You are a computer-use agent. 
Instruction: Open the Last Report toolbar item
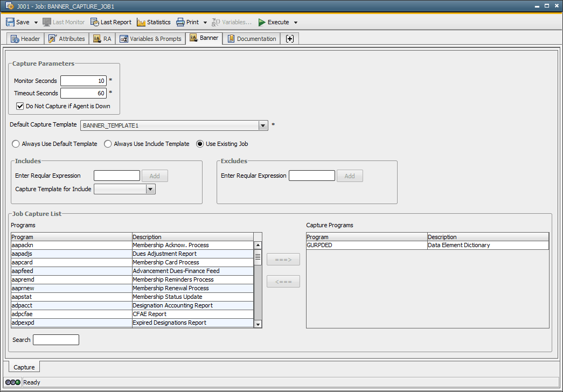(x=111, y=22)
